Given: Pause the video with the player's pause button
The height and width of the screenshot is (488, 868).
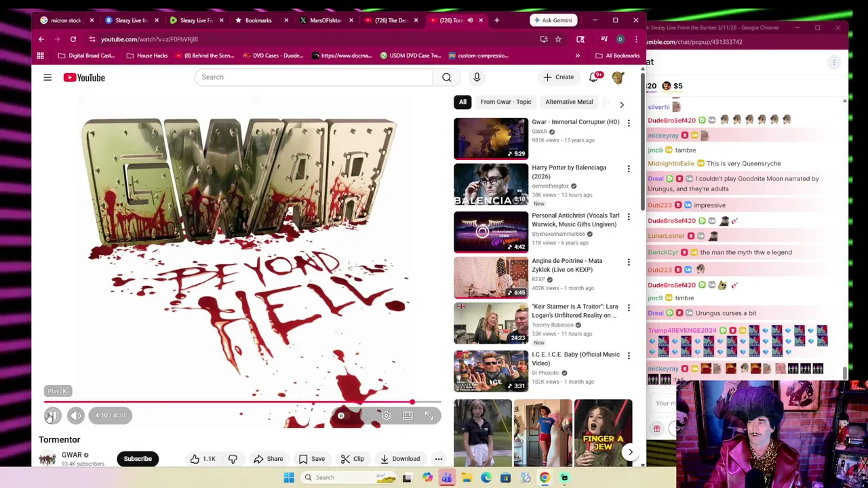Looking at the screenshot, I should [52, 415].
